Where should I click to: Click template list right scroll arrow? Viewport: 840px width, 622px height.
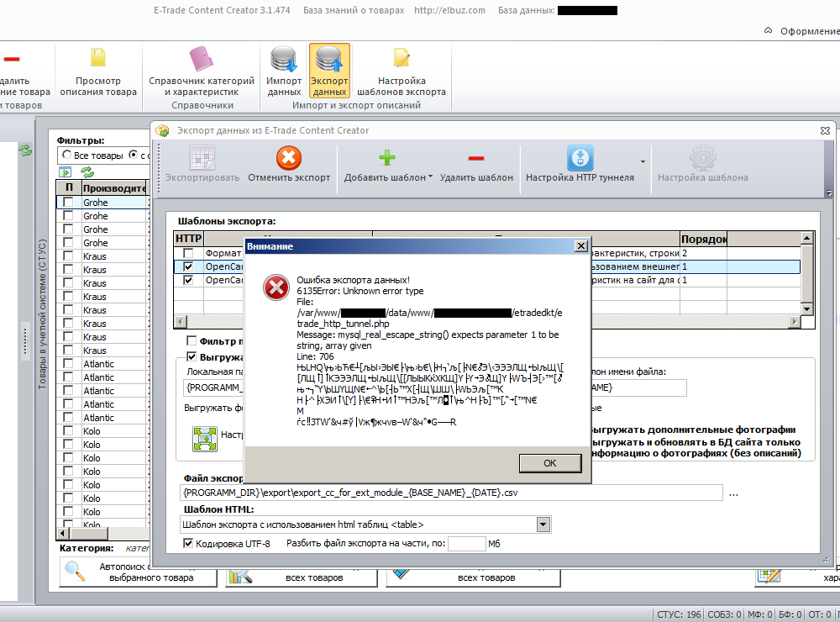(795, 321)
